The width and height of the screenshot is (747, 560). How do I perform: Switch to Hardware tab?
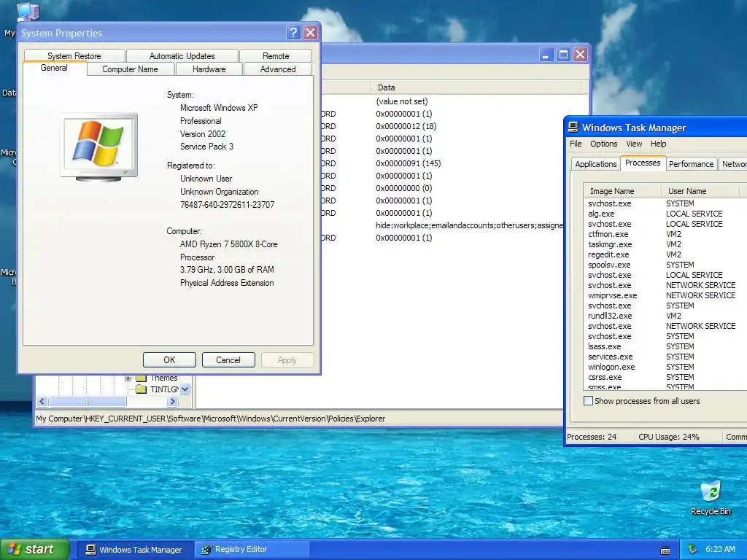click(209, 69)
